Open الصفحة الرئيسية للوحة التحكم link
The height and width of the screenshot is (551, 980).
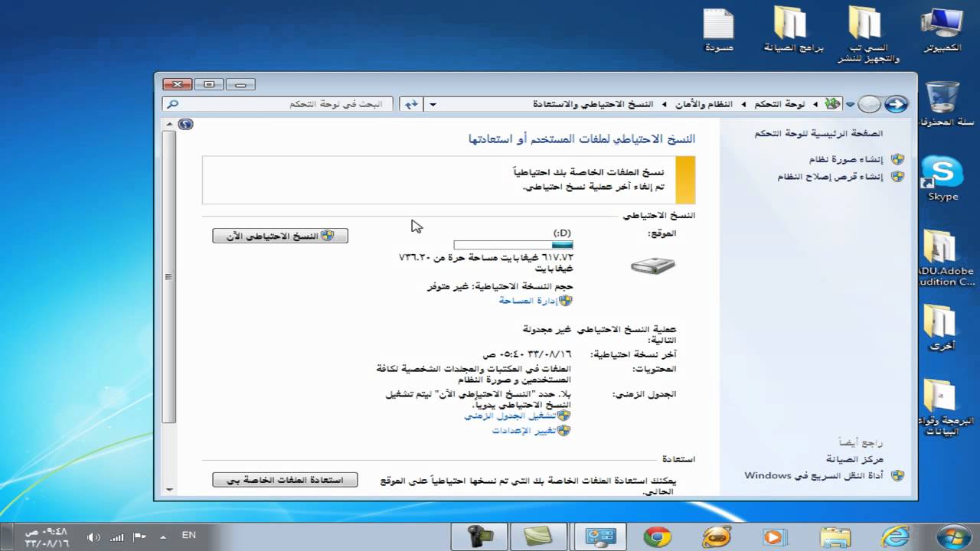pyautogui.click(x=817, y=133)
